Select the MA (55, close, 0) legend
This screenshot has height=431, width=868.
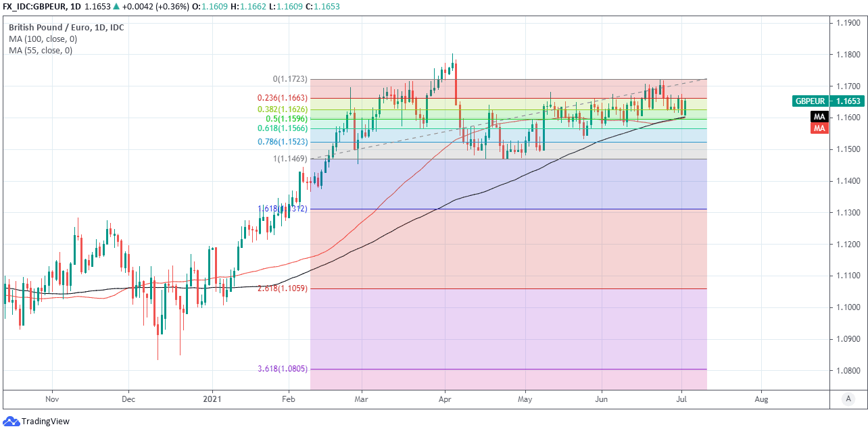41,51
